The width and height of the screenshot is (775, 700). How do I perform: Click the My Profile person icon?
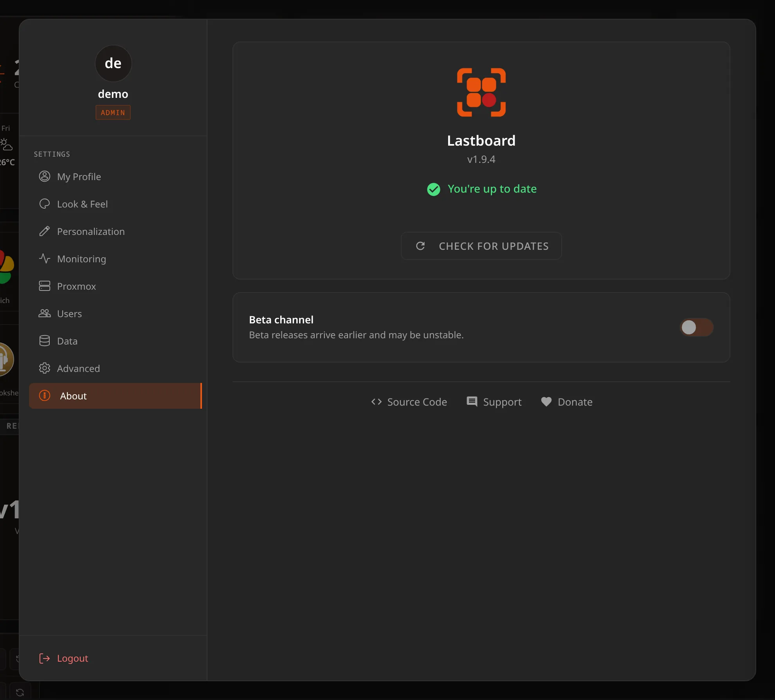click(x=45, y=177)
